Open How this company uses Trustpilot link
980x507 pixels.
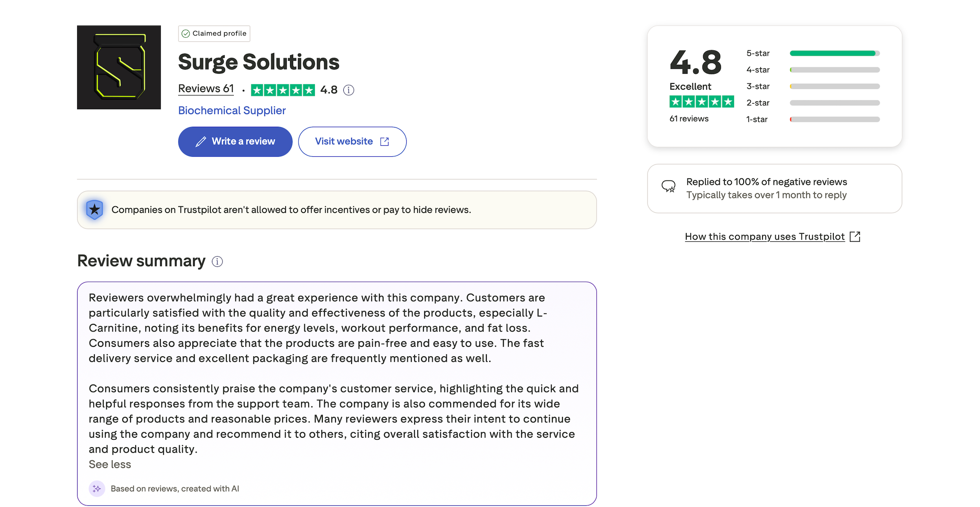[x=764, y=237]
